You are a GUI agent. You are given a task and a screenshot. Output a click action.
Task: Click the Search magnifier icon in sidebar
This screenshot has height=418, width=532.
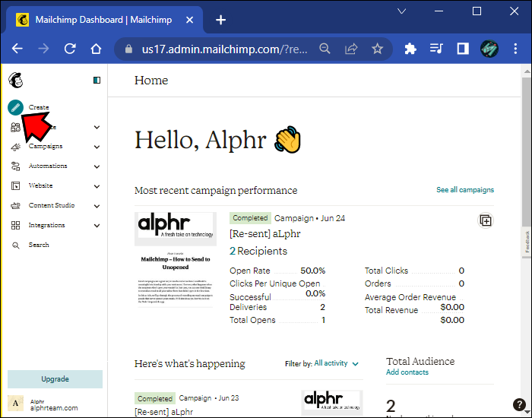16,245
